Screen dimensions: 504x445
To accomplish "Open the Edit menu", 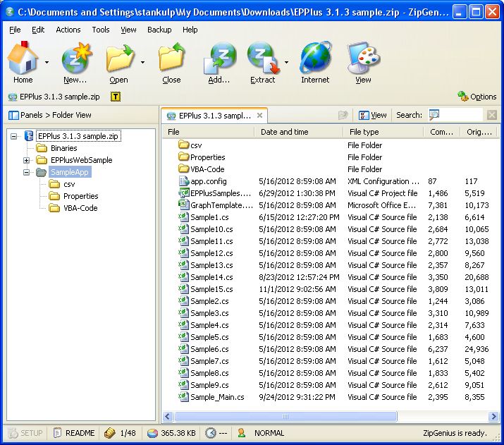I will pyautogui.click(x=38, y=30).
